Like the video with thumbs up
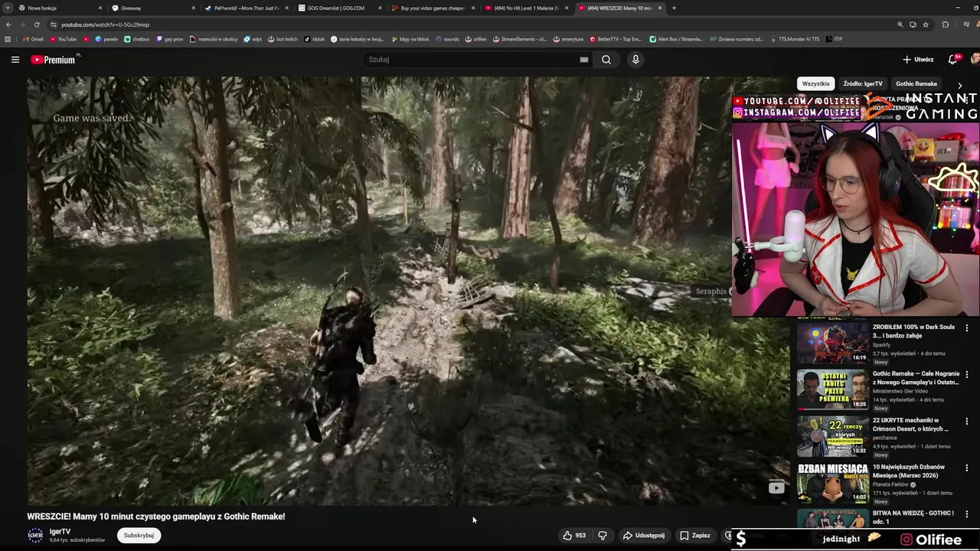 574,536
